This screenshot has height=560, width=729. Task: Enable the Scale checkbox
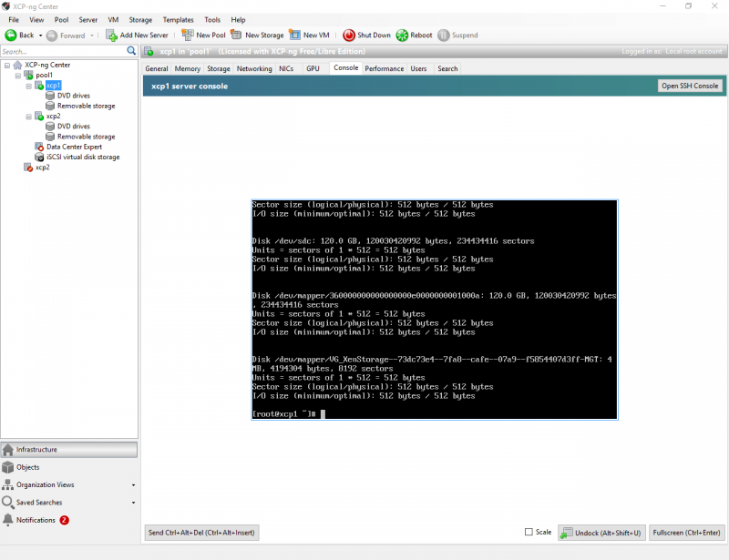coord(529,532)
